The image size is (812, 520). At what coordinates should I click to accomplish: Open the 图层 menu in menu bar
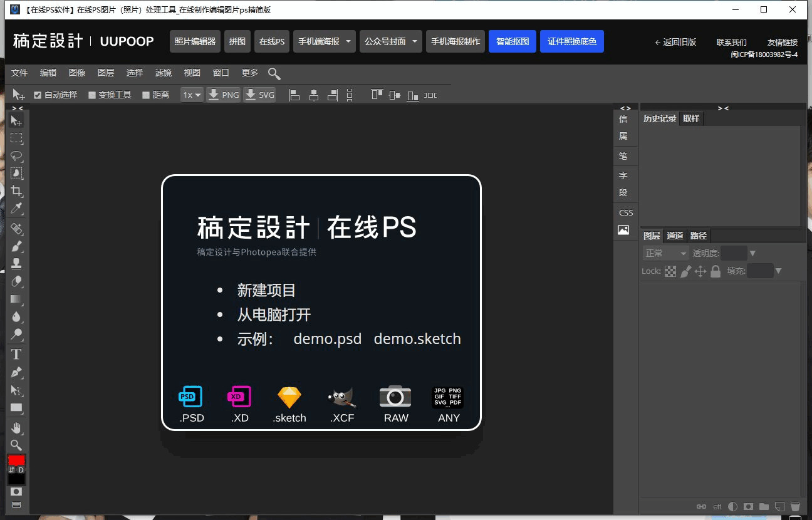coord(106,73)
